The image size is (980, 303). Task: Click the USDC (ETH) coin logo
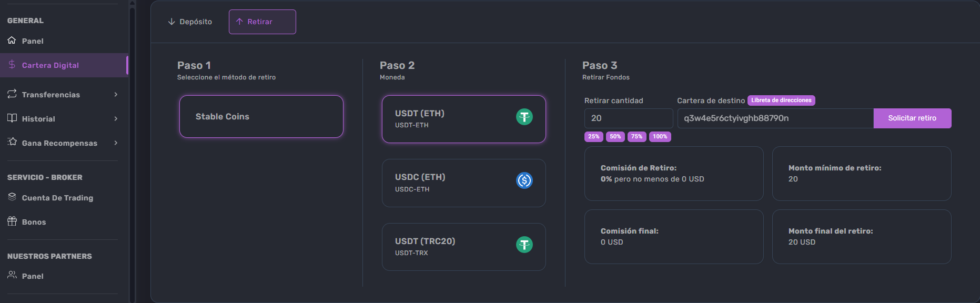pos(524,180)
